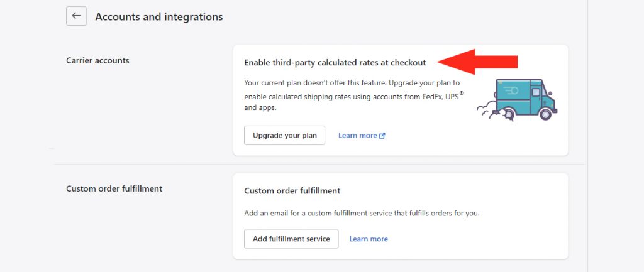This screenshot has height=272, width=644.
Task: Click the Enable third-party calculated rates heading
Action: (335, 63)
